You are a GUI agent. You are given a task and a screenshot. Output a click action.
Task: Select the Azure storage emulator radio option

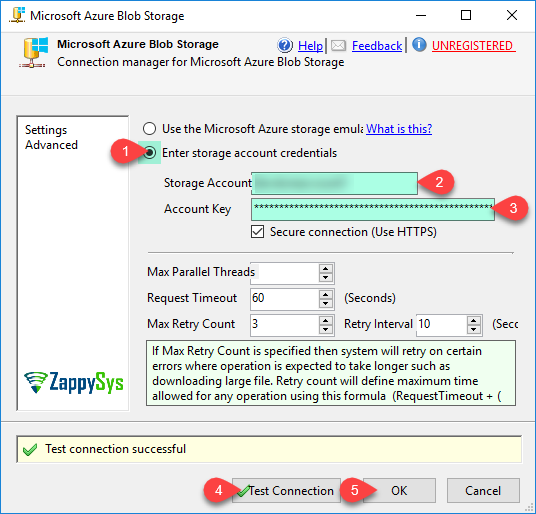(149, 129)
